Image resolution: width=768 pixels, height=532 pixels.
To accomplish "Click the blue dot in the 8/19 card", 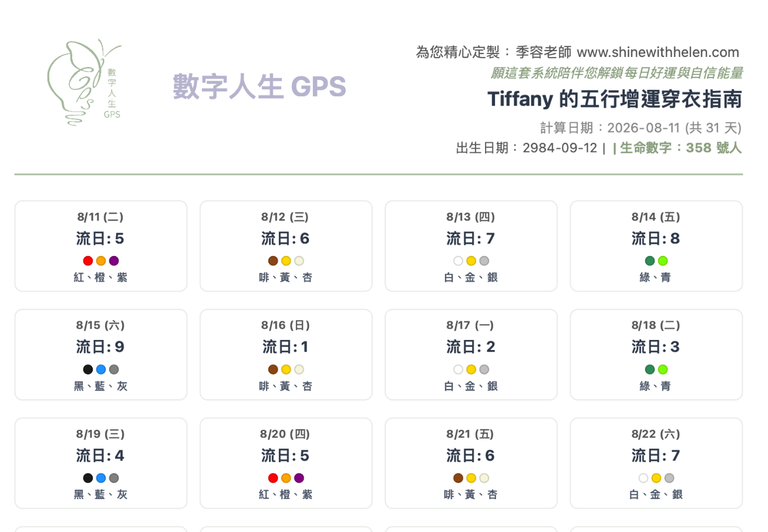I will (x=101, y=478).
